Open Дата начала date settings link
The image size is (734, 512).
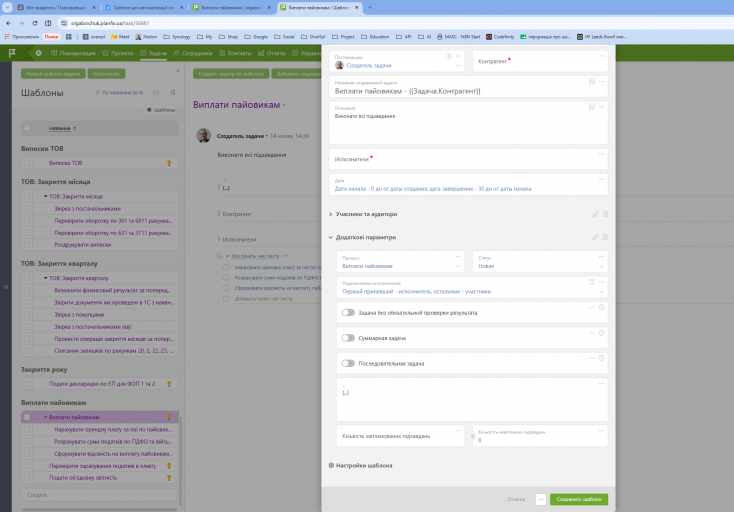tap(433, 189)
